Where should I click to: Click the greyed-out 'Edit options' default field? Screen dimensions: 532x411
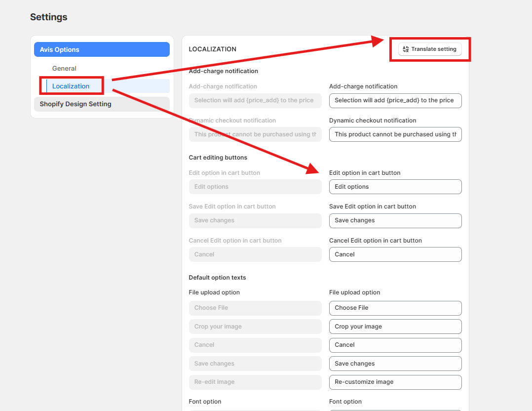(x=255, y=187)
